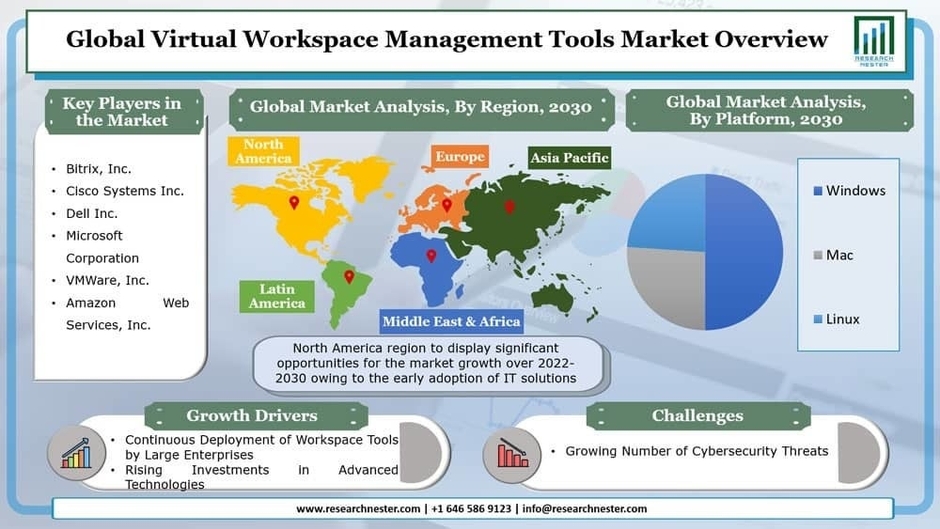Open the www.researchnester.com link

(358, 509)
